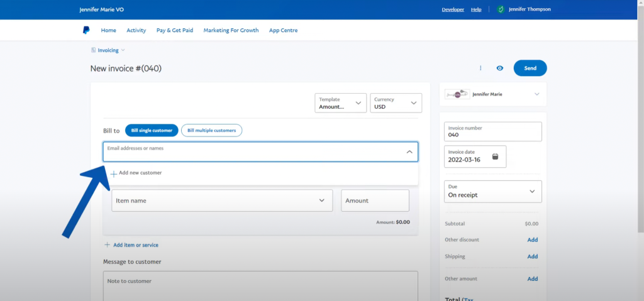
Task: Click the Amount input field
Action: (x=375, y=200)
